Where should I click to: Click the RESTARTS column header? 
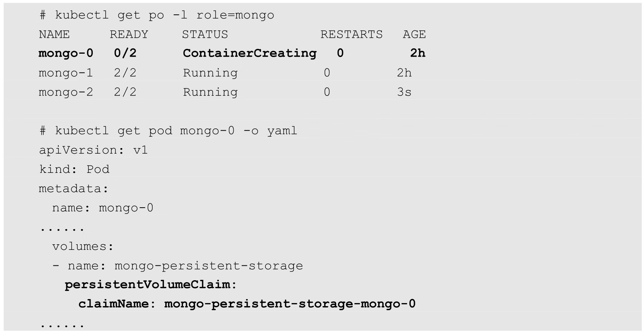tap(351, 34)
